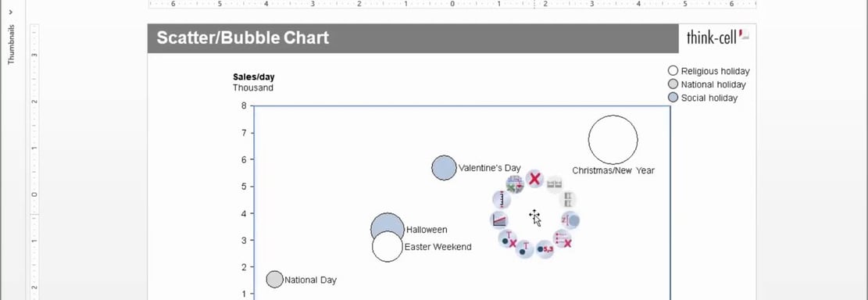Click the bubble size legend icon

(x=571, y=220)
